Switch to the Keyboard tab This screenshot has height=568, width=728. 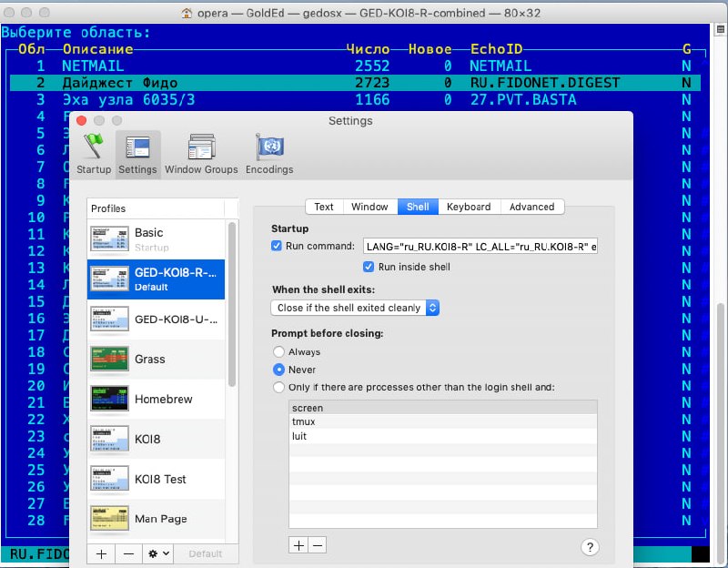468,207
